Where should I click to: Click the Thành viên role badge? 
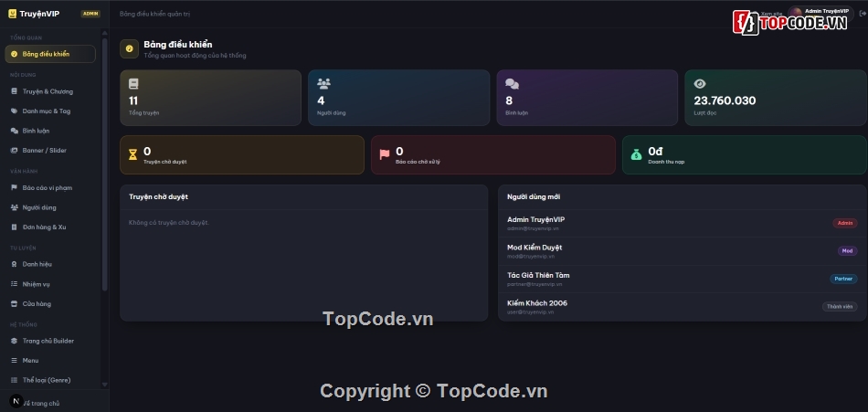839,306
